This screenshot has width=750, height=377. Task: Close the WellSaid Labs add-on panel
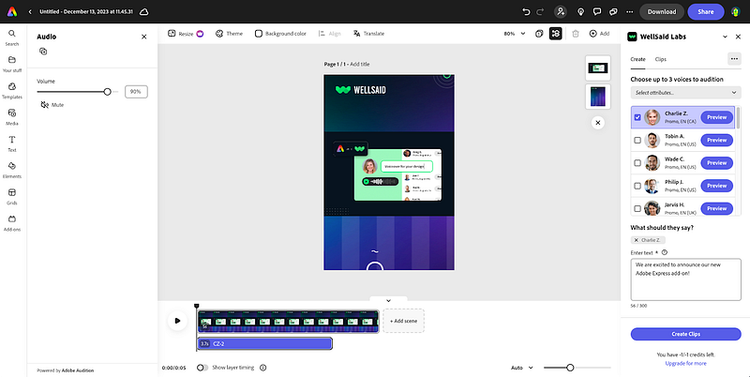[x=738, y=37]
